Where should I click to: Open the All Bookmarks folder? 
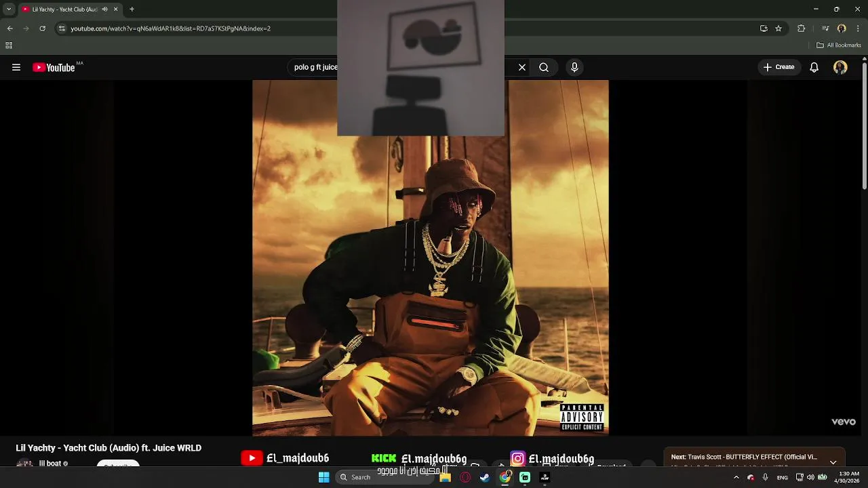[839, 45]
